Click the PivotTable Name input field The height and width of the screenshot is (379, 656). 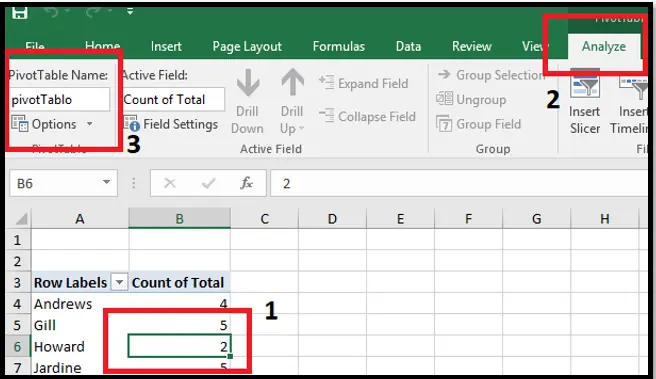[x=59, y=100]
